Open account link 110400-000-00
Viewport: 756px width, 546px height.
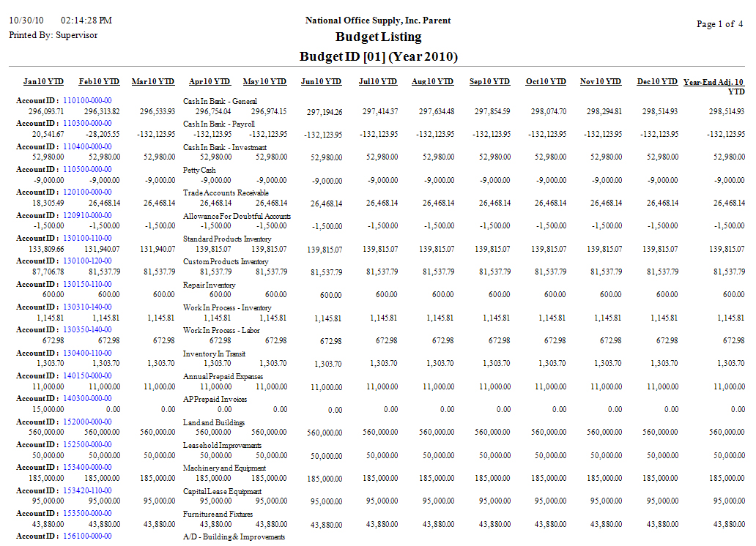[87, 146]
